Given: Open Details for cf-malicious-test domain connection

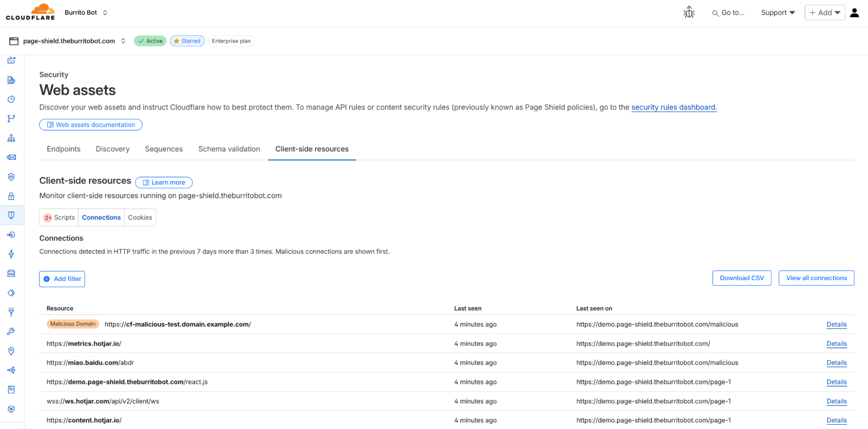Looking at the screenshot, I should click(x=836, y=324).
